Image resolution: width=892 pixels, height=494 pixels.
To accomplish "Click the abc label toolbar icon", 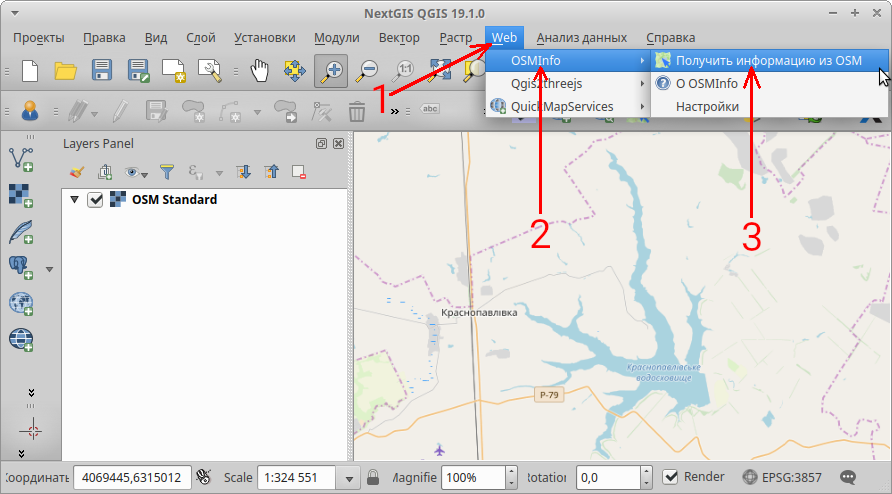I will [x=430, y=109].
